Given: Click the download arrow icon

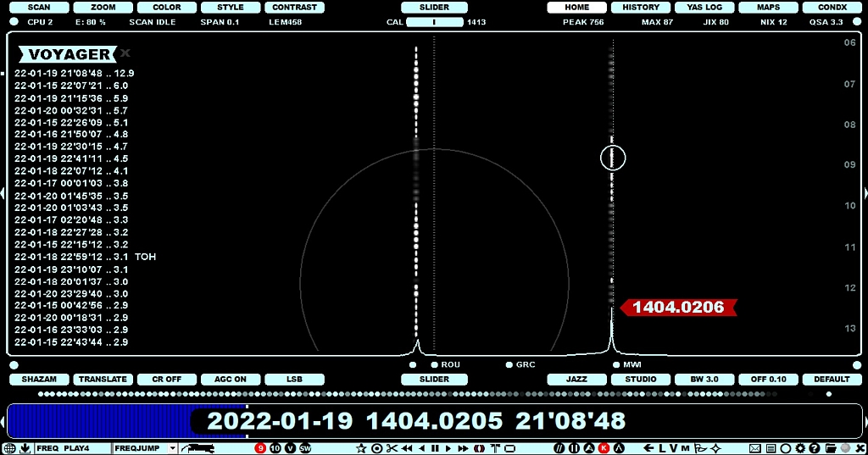Looking at the screenshot, I should pyautogui.click(x=25, y=447).
